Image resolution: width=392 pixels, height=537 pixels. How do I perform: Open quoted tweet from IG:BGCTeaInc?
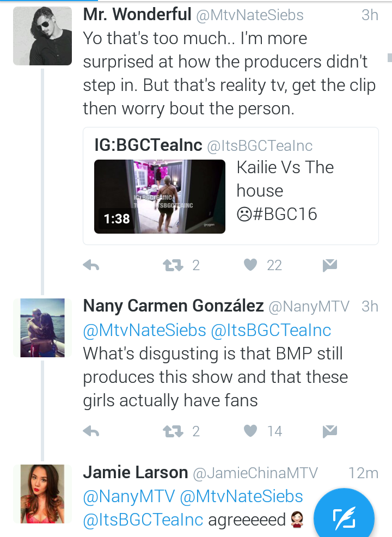click(x=231, y=186)
